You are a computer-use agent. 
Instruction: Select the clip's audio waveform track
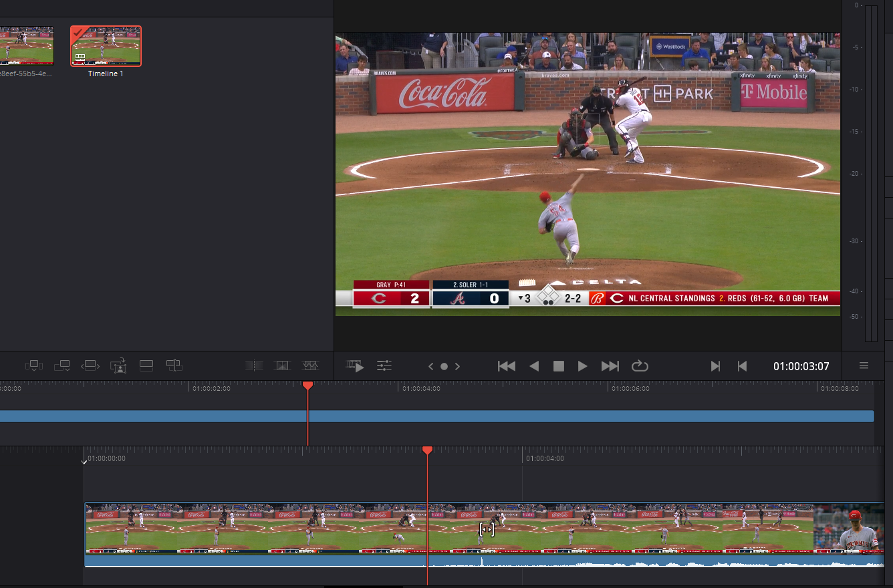click(x=484, y=561)
